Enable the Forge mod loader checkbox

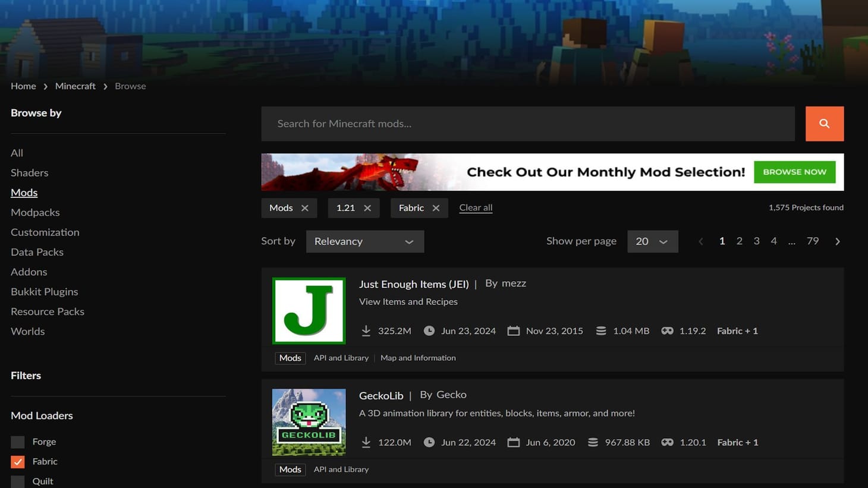point(17,442)
